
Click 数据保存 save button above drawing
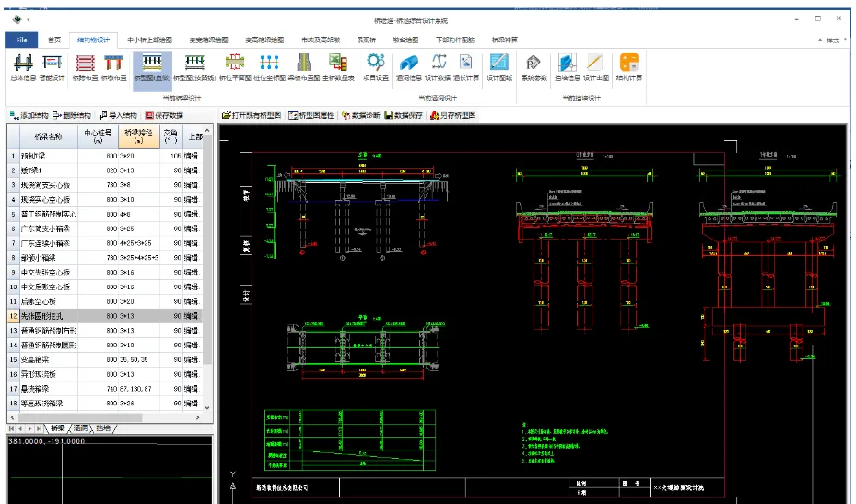point(404,115)
